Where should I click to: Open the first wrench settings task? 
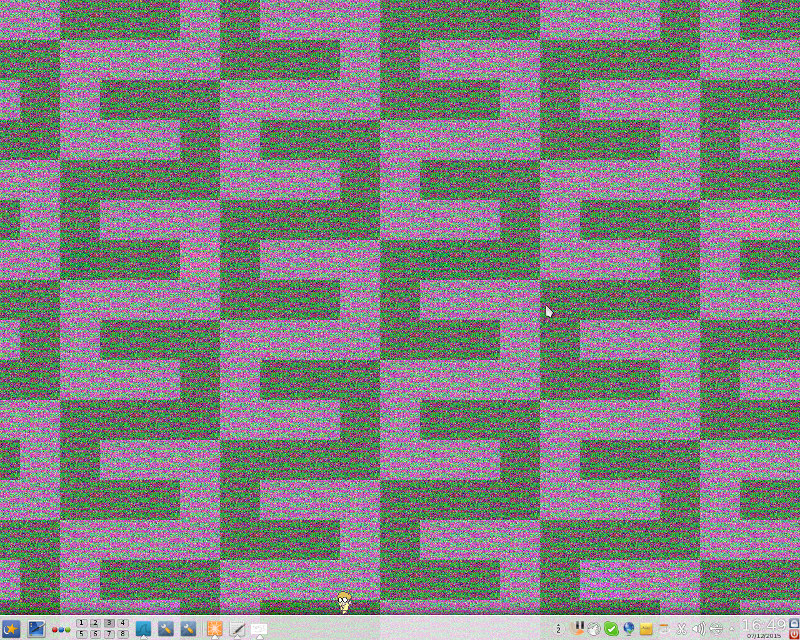166,629
